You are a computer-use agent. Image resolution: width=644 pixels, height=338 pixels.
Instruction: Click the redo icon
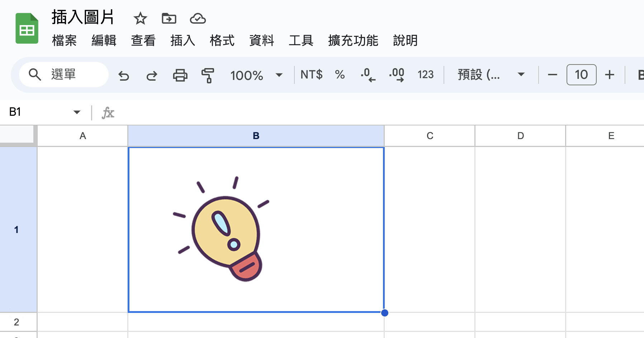click(x=152, y=75)
